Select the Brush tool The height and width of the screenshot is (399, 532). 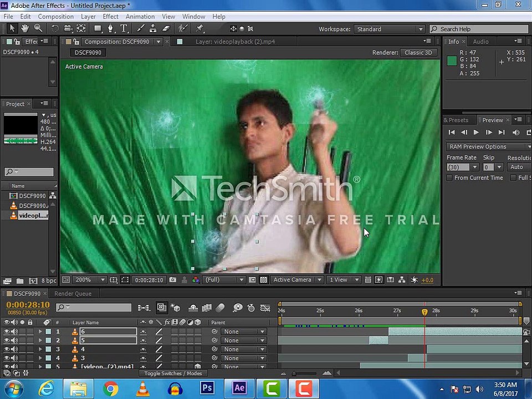coord(140,28)
